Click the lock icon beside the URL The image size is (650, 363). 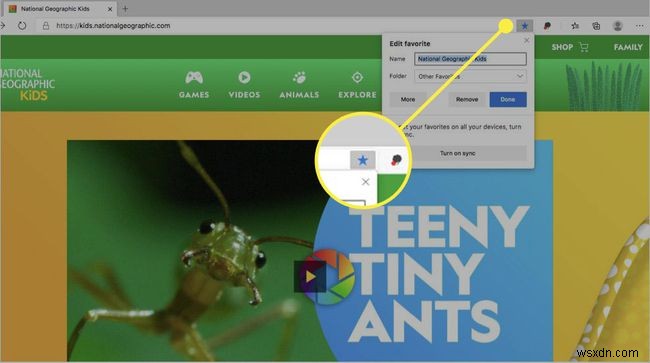tap(46, 26)
